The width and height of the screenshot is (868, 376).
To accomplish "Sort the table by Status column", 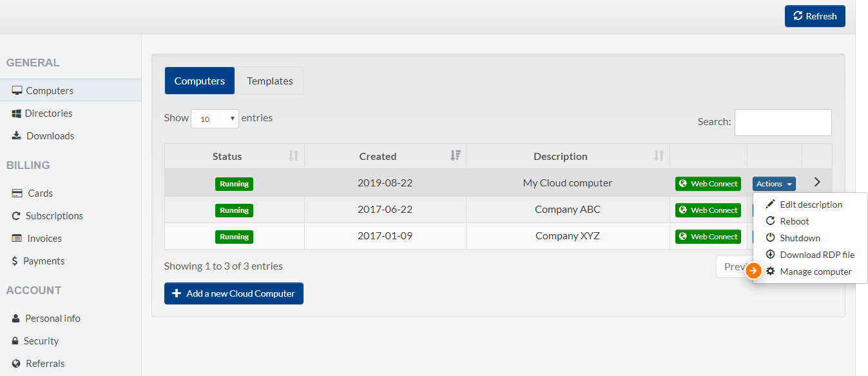I will click(235, 156).
